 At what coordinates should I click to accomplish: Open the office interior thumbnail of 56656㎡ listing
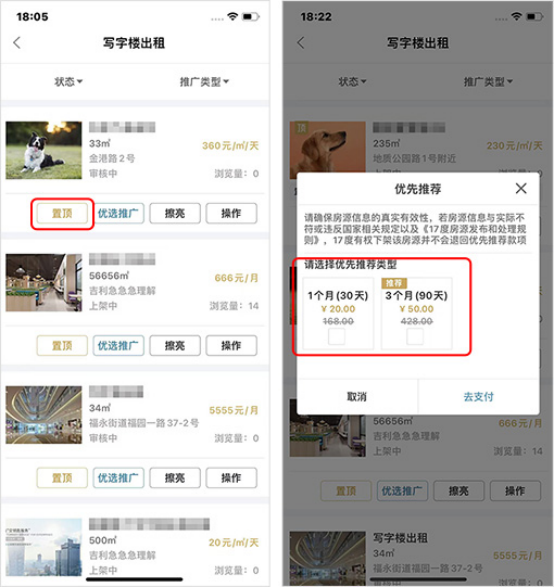(44, 282)
